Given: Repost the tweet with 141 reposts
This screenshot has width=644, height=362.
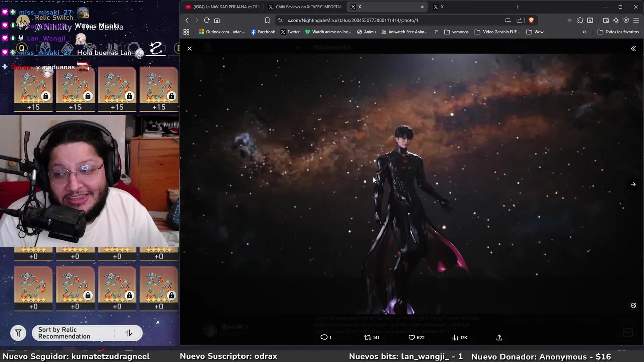Looking at the screenshot, I should click(371, 338).
